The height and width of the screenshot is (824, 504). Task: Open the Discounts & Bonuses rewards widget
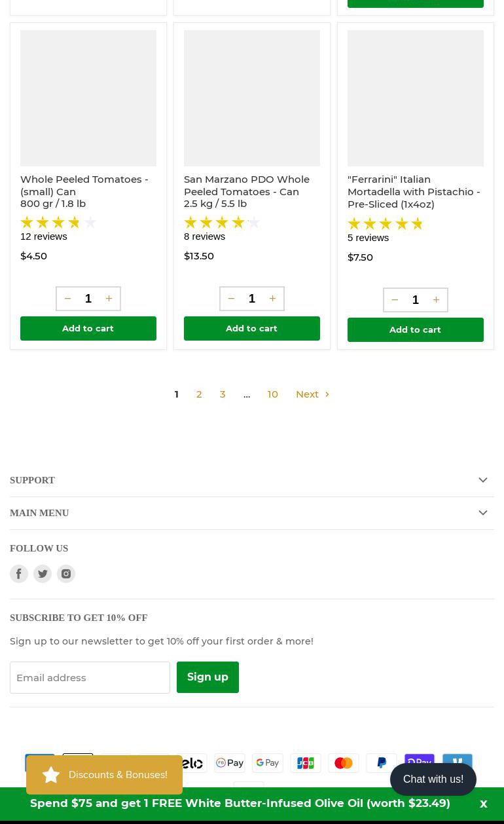pyautogui.click(x=105, y=775)
